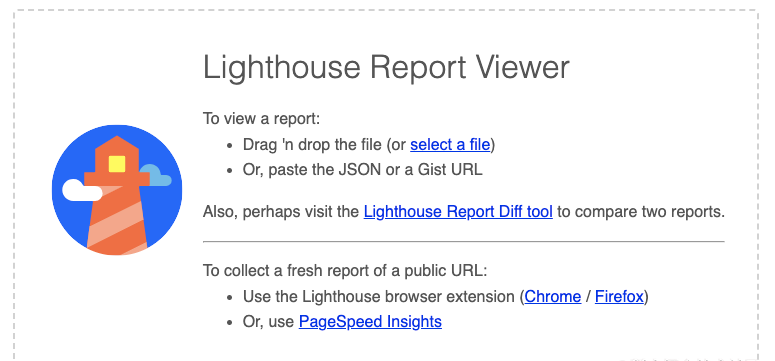This screenshot has width=775, height=361.
Task: Click the light blue cloud in the logo
Action: [156, 176]
